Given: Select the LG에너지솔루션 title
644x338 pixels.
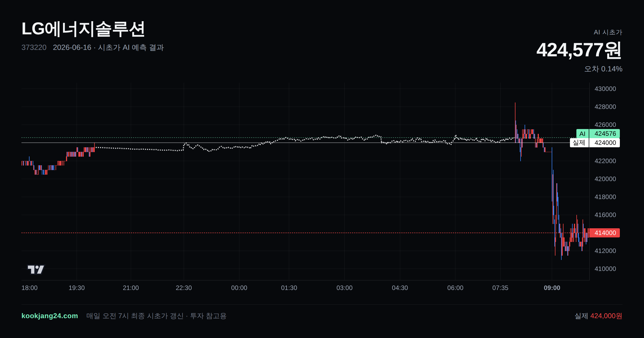Looking at the screenshot, I should tap(83, 29).
